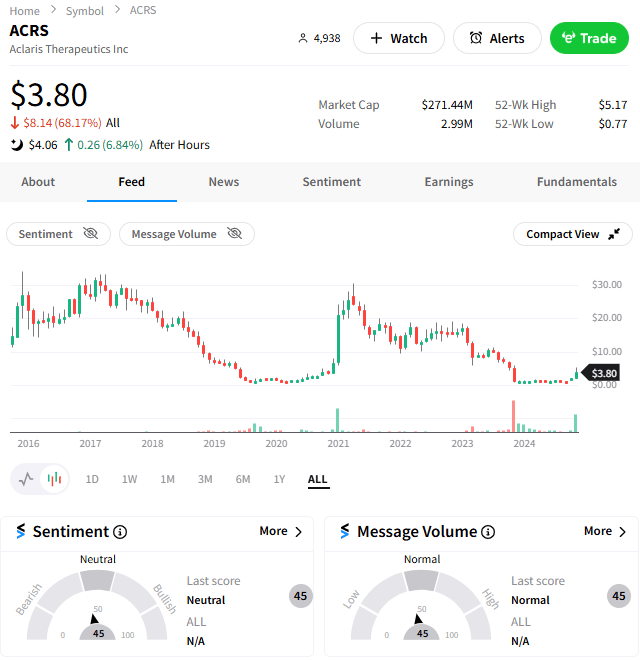
Task: Switch to candlestick chart view icon
Action: tap(54, 479)
